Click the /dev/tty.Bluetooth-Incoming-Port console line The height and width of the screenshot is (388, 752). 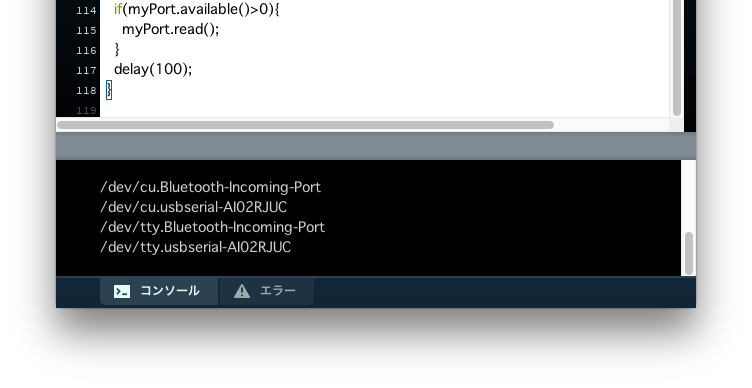[x=212, y=227]
